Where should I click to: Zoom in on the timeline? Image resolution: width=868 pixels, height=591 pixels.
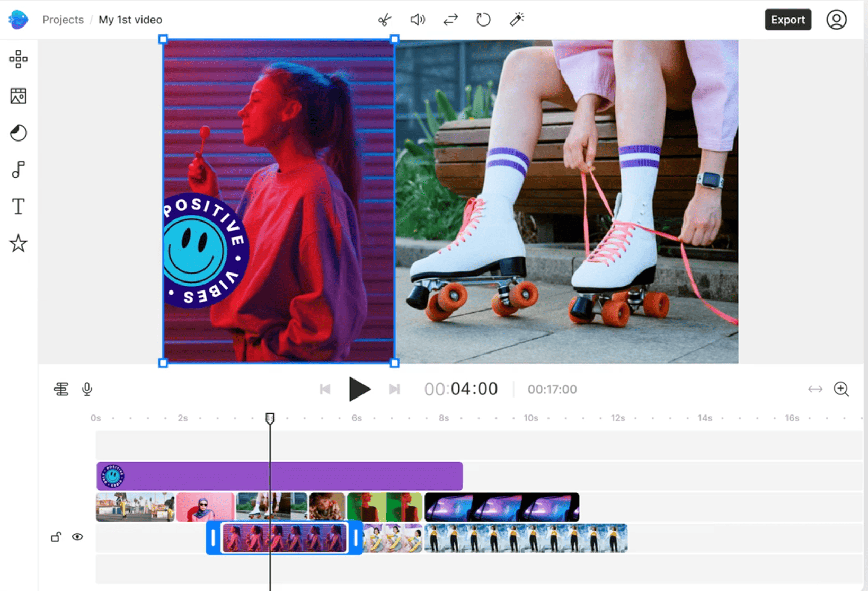[x=841, y=389]
